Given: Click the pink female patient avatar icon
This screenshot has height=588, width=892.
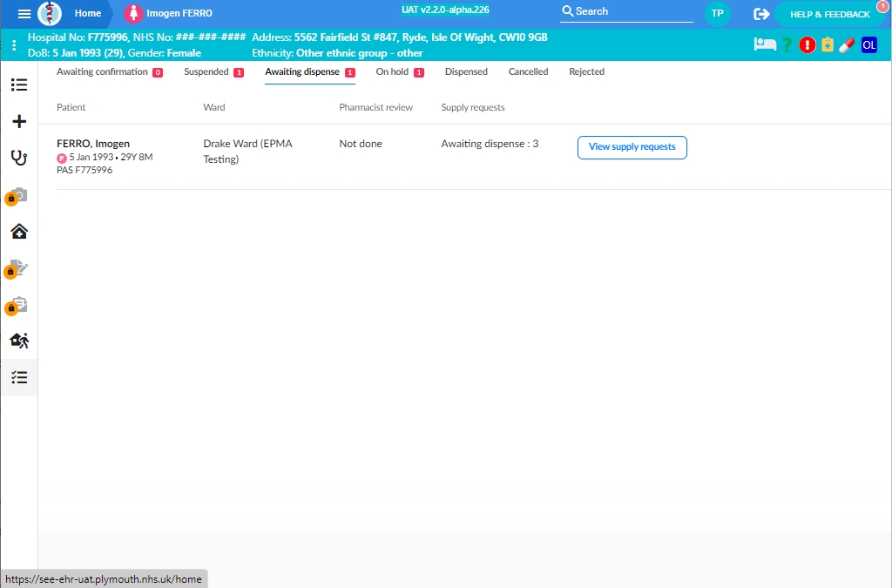Looking at the screenshot, I should 133,13.
